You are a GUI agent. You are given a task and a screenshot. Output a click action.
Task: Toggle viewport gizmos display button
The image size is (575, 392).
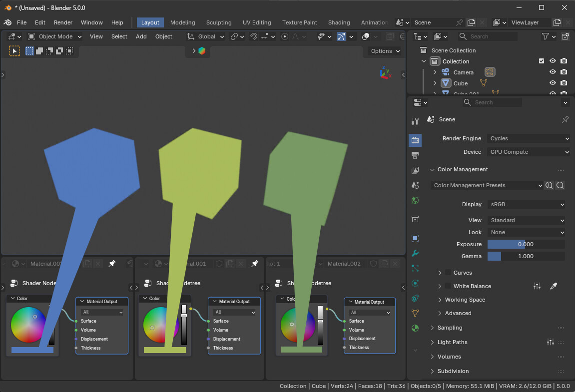pos(341,36)
